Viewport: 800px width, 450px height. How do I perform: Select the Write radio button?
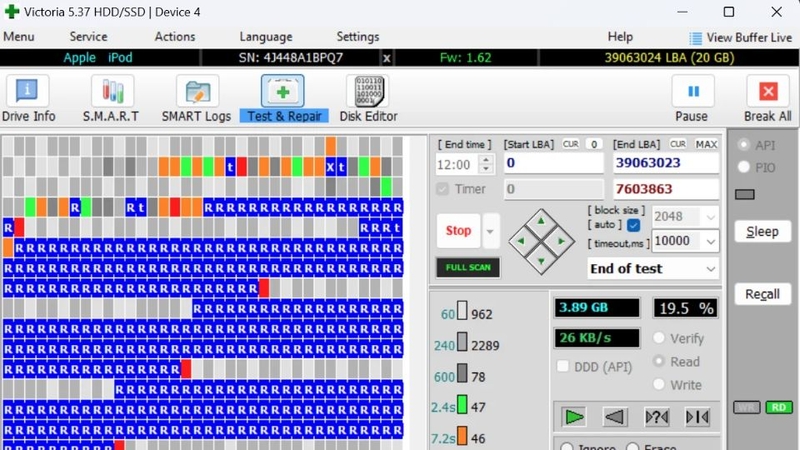(x=659, y=384)
